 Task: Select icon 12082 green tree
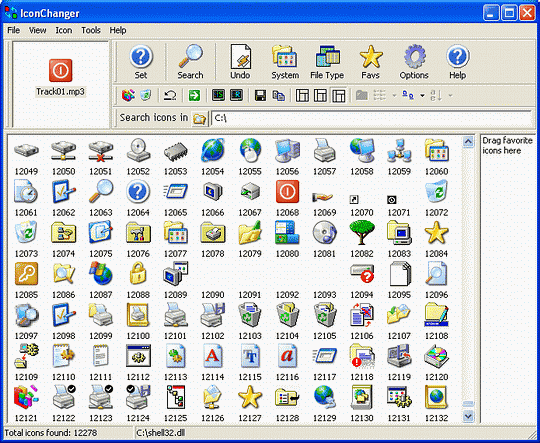click(362, 233)
